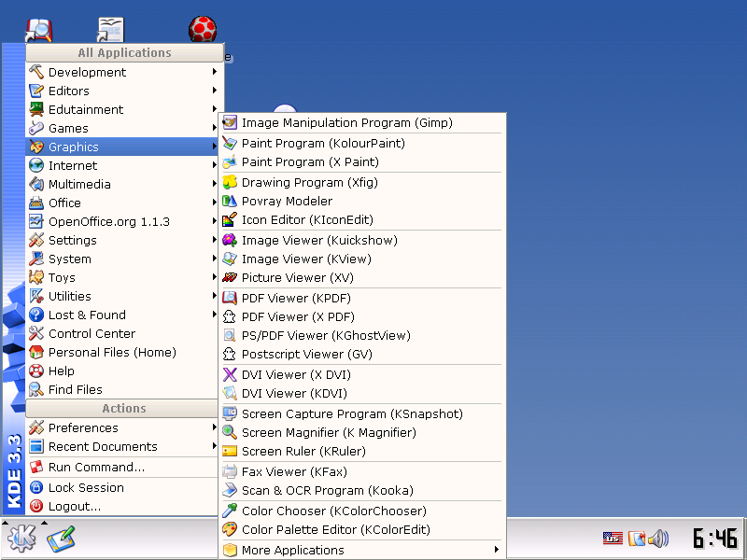Open Lost & Found menu entry
747x560 pixels.
pos(122,315)
